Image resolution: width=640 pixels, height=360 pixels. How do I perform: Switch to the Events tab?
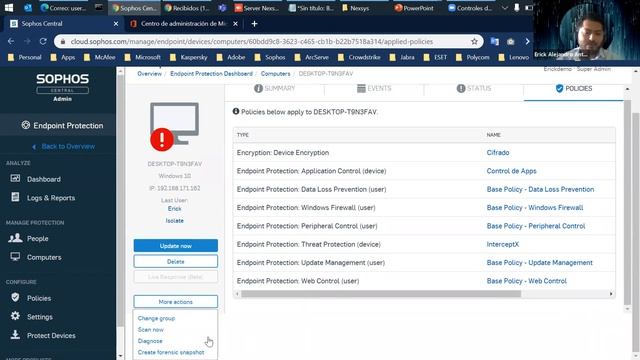374,88
